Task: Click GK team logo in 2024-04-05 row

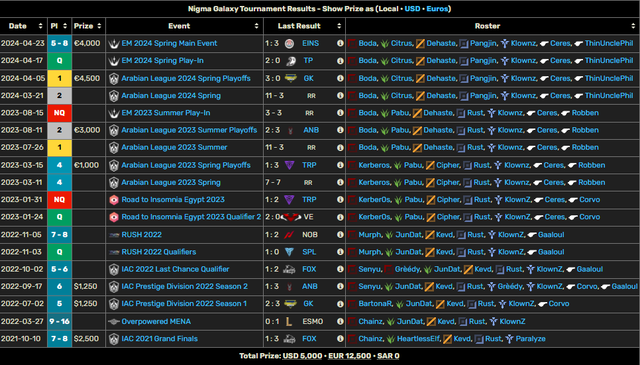Action: 290,78
